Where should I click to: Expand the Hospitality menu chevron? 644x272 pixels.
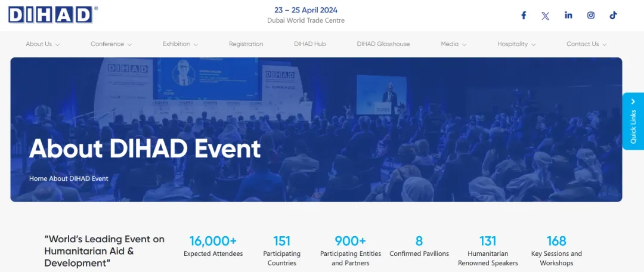tap(533, 44)
